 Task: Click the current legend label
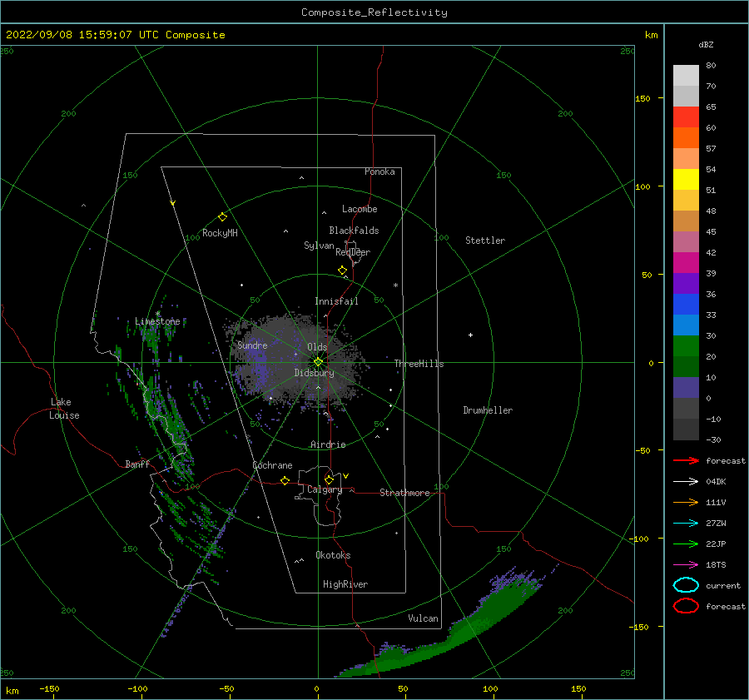pyautogui.click(x=723, y=585)
